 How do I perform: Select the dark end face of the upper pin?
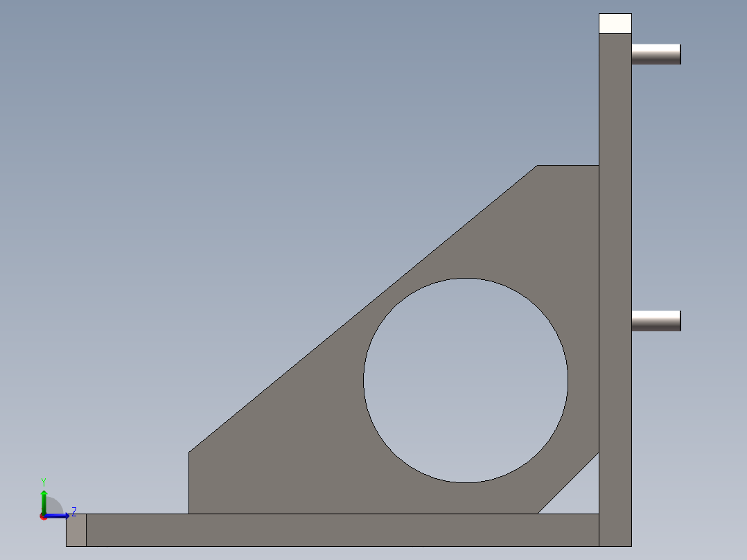(x=680, y=54)
